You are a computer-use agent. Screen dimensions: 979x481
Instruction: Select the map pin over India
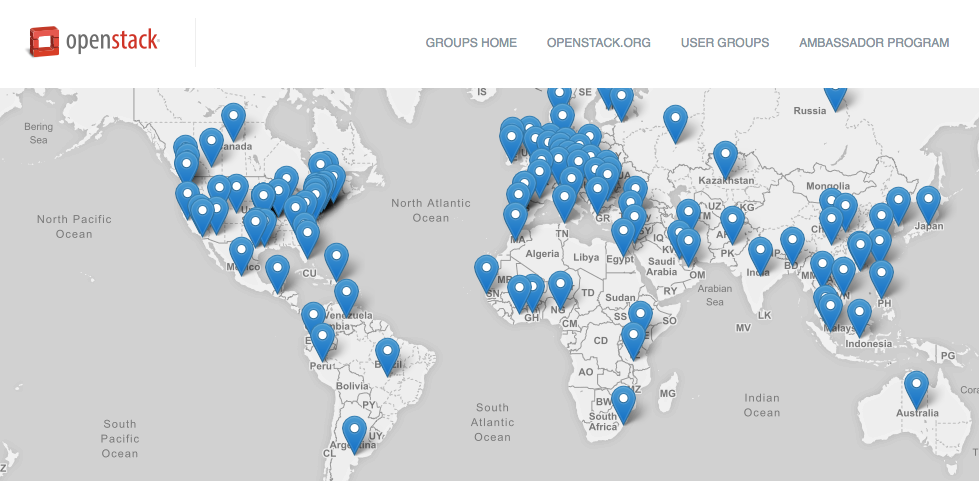(760, 254)
